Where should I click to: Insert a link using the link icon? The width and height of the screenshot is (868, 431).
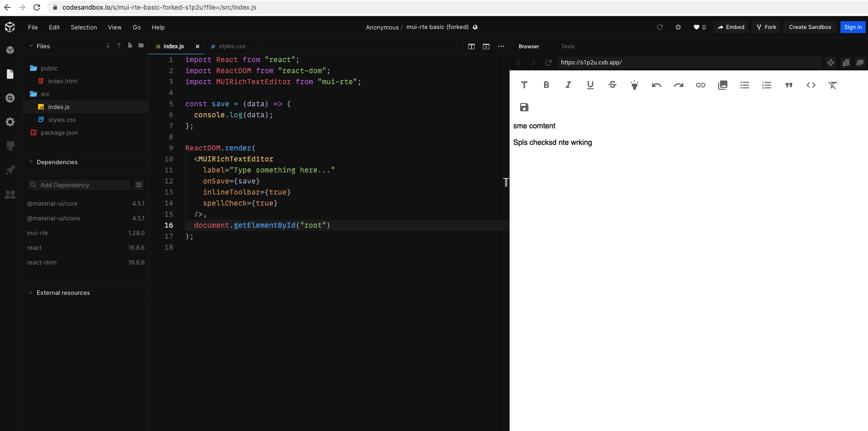pyautogui.click(x=700, y=85)
